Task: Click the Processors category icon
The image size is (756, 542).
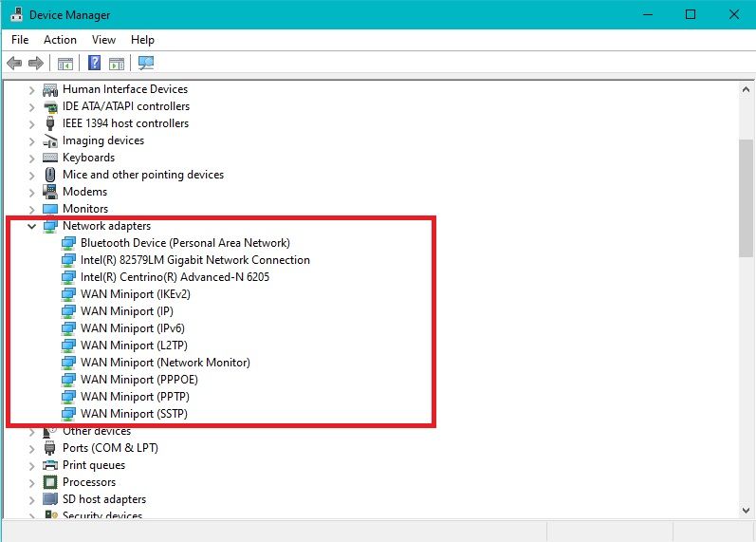Action: coord(50,482)
